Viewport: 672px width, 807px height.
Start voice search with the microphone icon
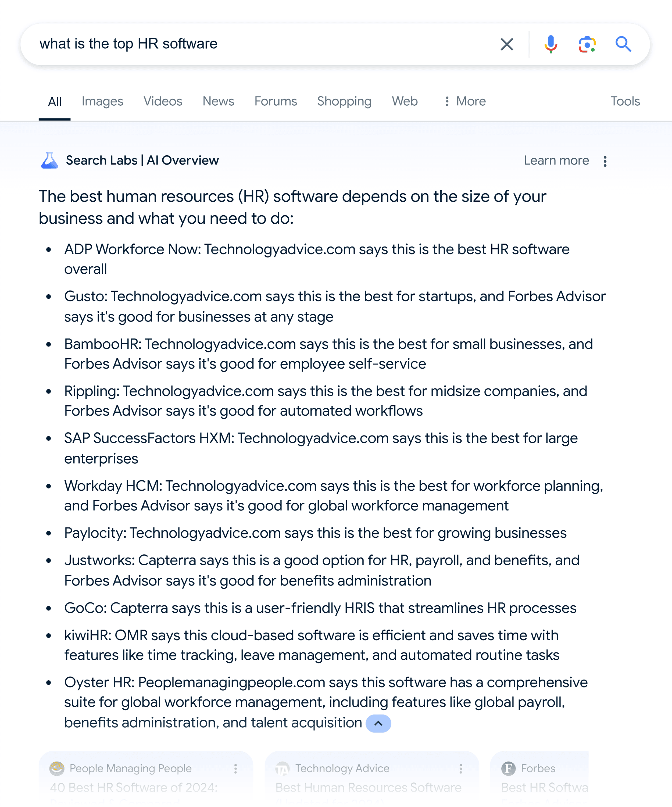550,44
